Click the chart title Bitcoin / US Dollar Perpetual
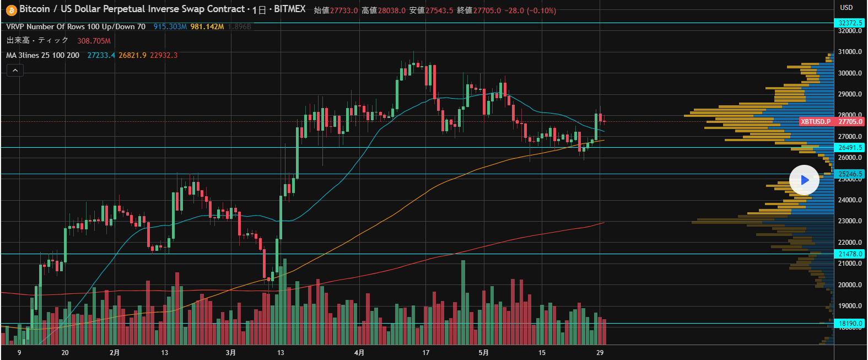868x360 pixels. point(132,9)
